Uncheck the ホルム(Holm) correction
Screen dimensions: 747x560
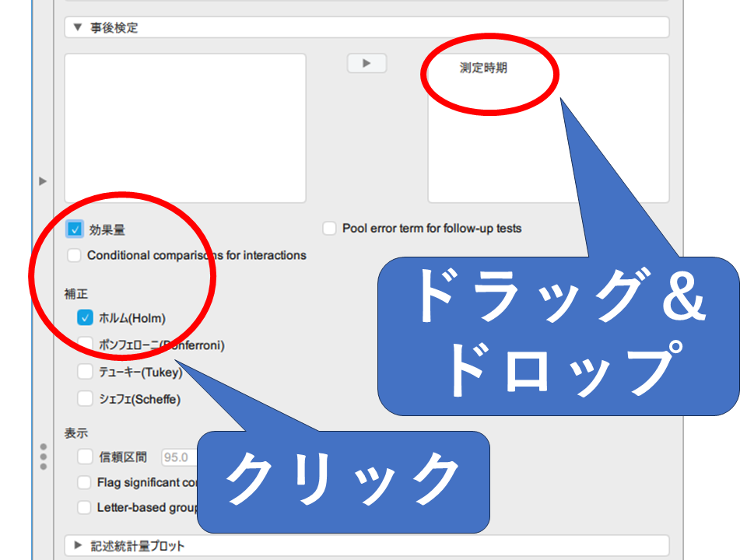85,318
